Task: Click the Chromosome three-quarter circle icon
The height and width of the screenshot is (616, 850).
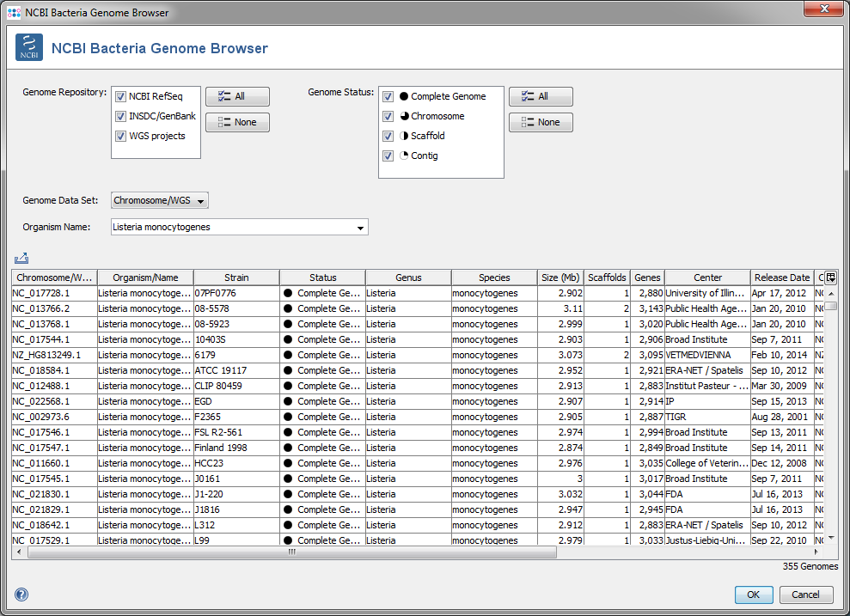Action: (404, 116)
